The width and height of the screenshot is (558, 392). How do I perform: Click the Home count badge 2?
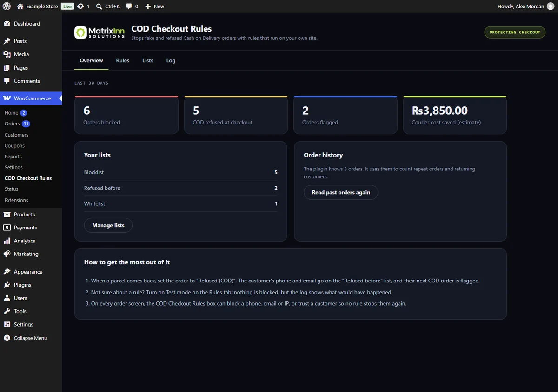pos(24,113)
